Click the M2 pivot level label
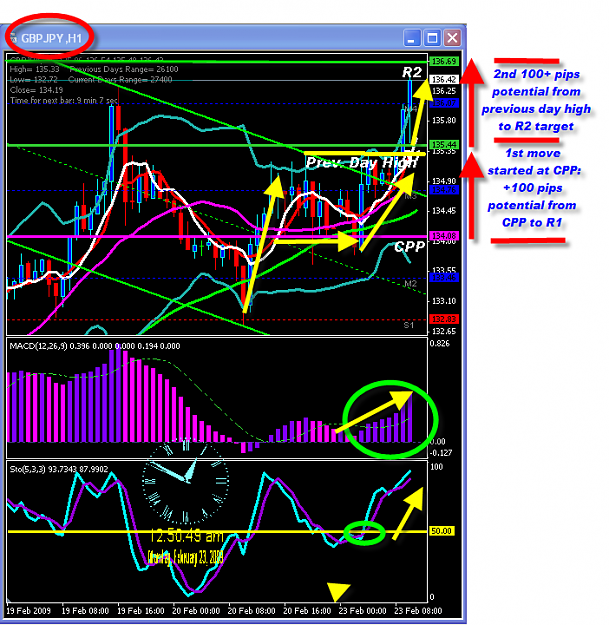Screen dimensions: 609x625 click(x=410, y=284)
